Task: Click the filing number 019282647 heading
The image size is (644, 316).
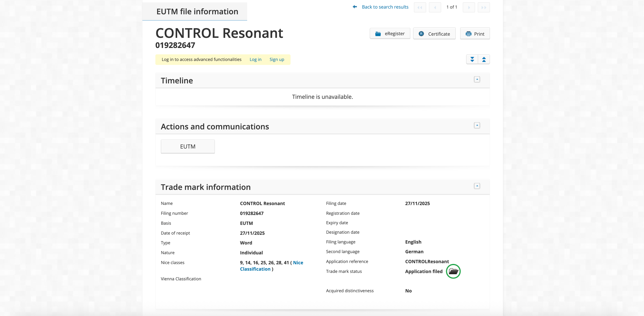Action: [x=175, y=46]
